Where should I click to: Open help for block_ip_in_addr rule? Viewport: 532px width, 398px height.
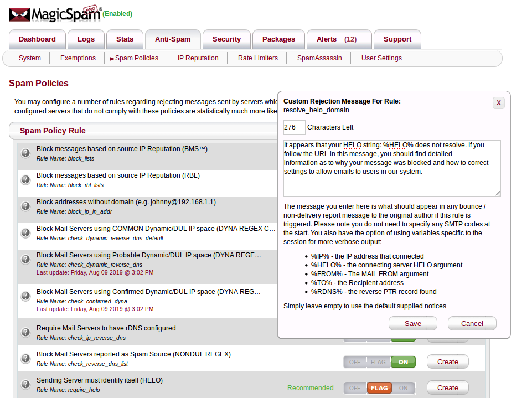point(25,206)
